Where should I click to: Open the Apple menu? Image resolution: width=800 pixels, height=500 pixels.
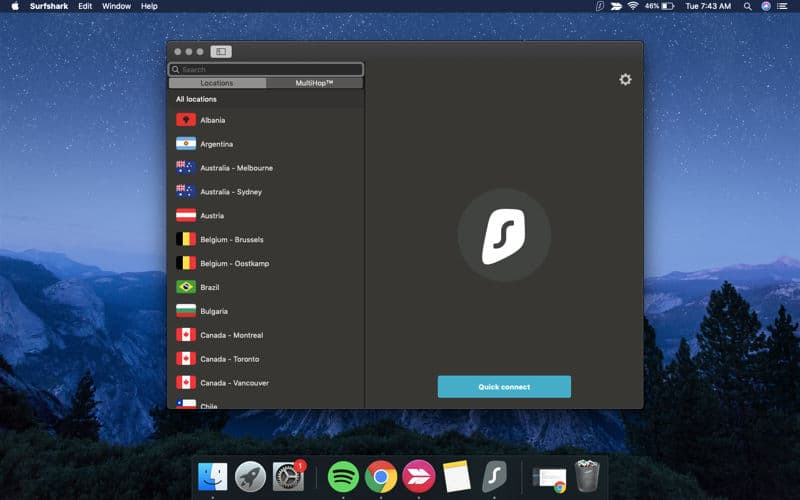pyautogui.click(x=15, y=6)
